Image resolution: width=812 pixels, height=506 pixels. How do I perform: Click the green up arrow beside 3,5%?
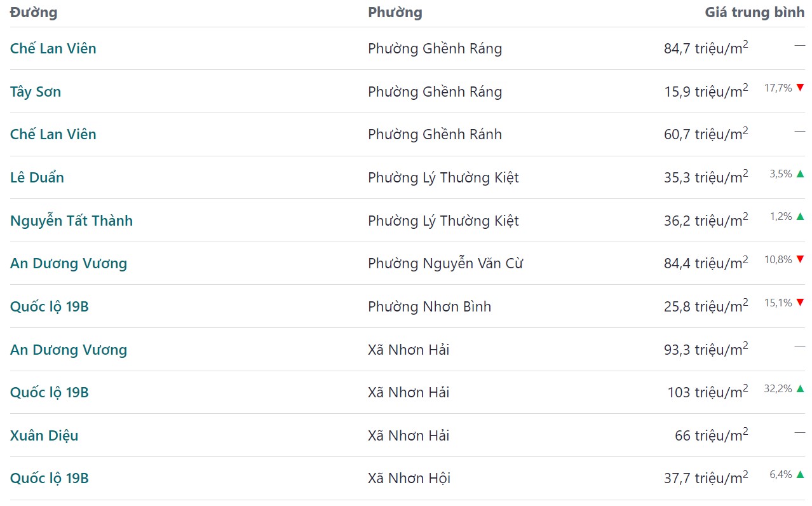coord(800,174)
